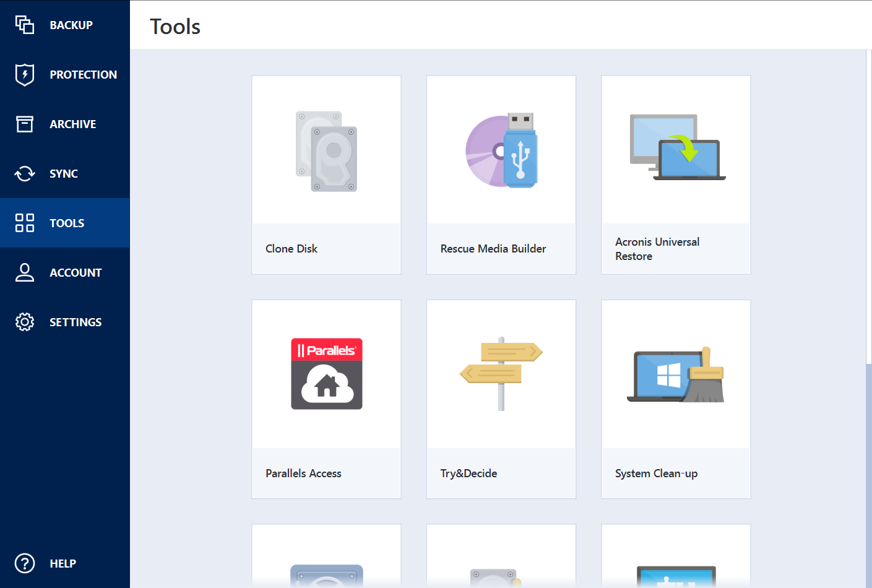This screenshot has width=872, height=588.
Task: Click the vertical scrollbar of the Tools list
Action: pyautogui.click(x=869, y=319)
